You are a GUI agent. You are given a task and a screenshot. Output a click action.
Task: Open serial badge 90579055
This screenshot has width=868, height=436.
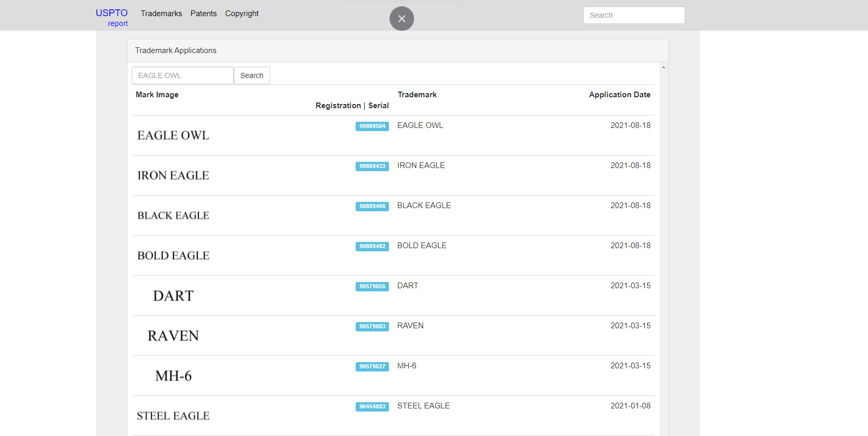click(372, 287)
